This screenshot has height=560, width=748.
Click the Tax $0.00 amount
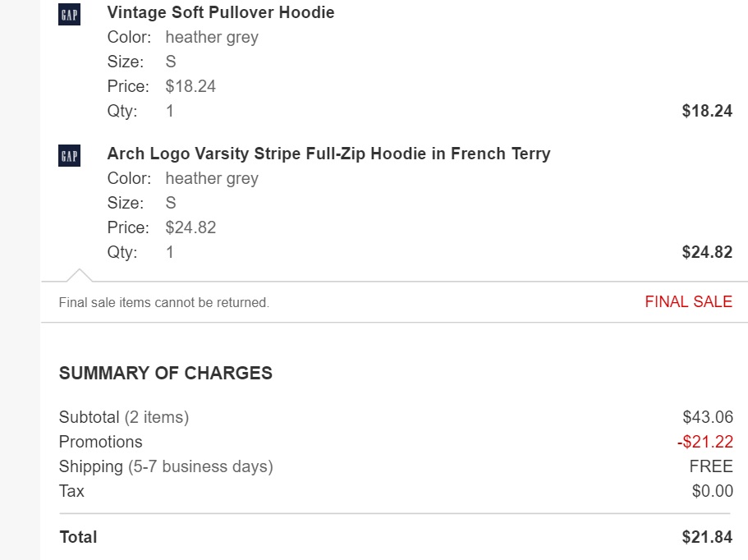click(x=712, y=491)
